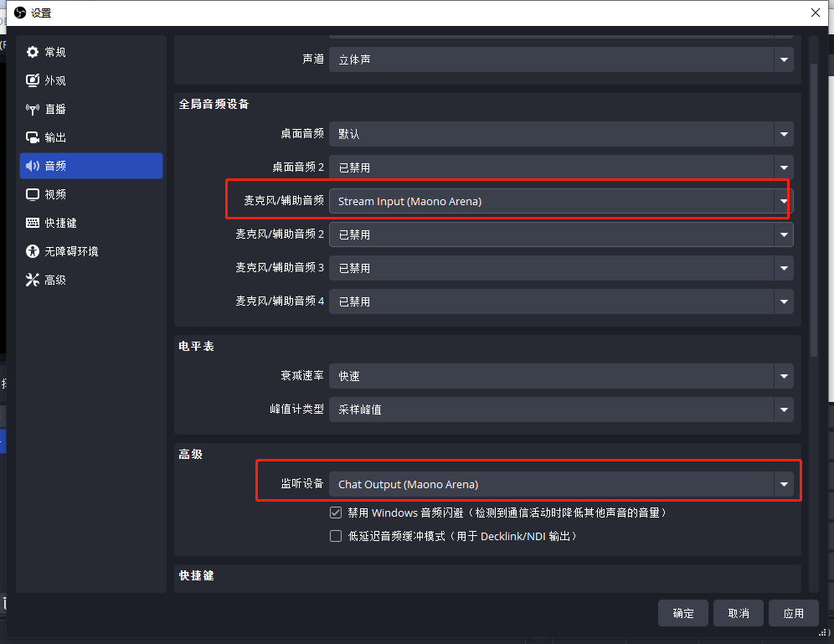
Task: Click the Output (输出) sidebar icon
Action: (x=33, y=137)
